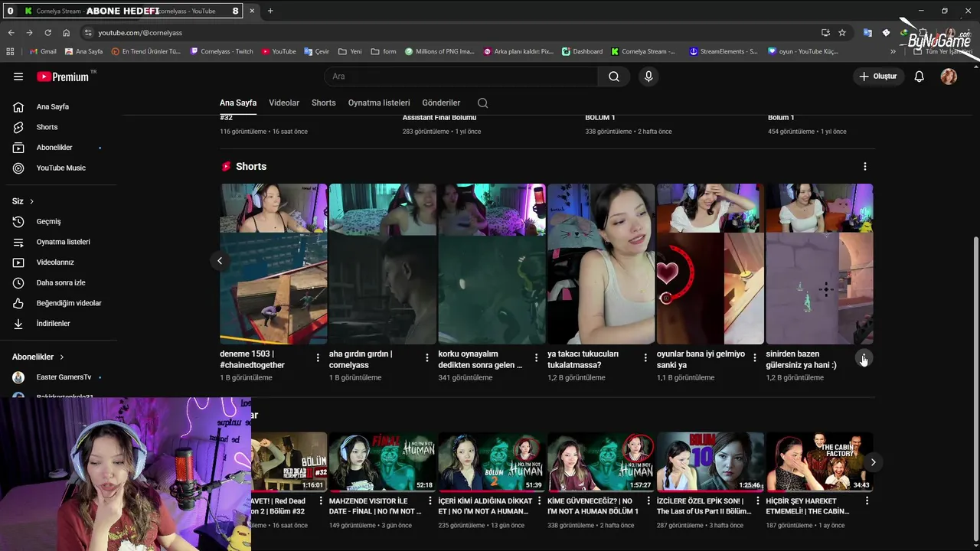This screenshot has width=980, height=551.
Task: Open Shorts in the sidebar
Action: [x=58, y=127]
